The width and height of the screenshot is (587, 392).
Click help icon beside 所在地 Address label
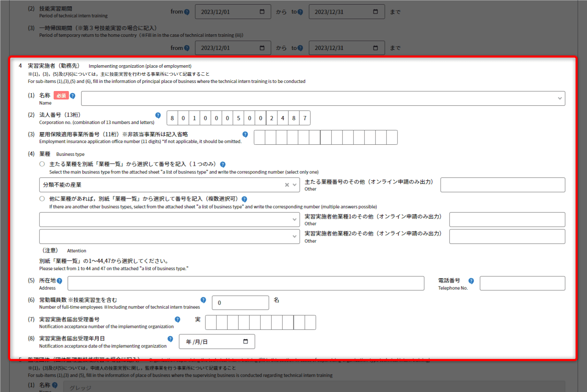tap(59, 281)
